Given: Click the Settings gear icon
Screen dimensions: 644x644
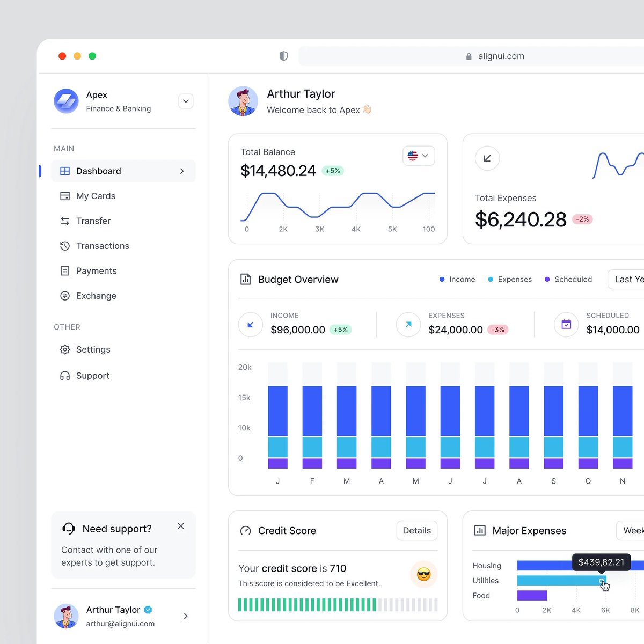Looking at the screenshot, I should point(65,349).
